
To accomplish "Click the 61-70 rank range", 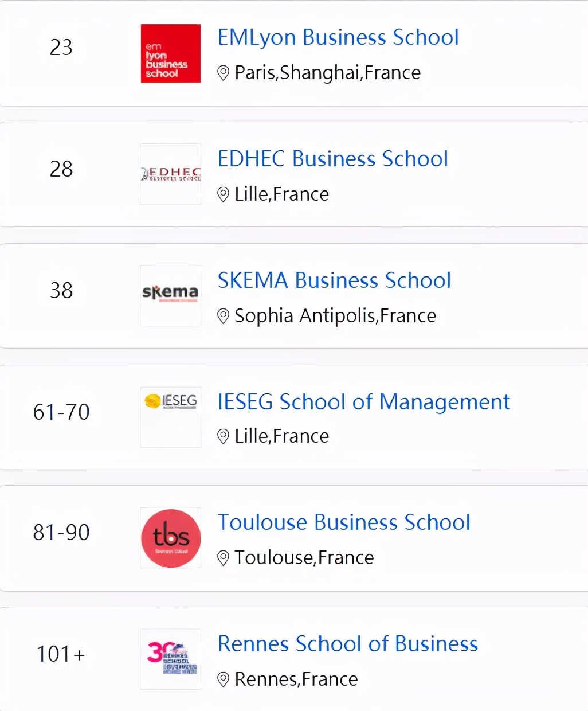I will [61, 412].
